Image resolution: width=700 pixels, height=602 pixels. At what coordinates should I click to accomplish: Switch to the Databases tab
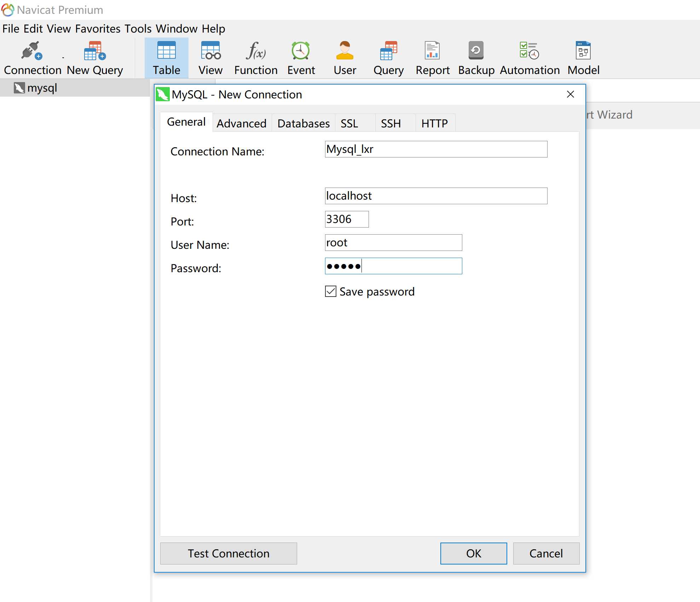pos(303,124)
